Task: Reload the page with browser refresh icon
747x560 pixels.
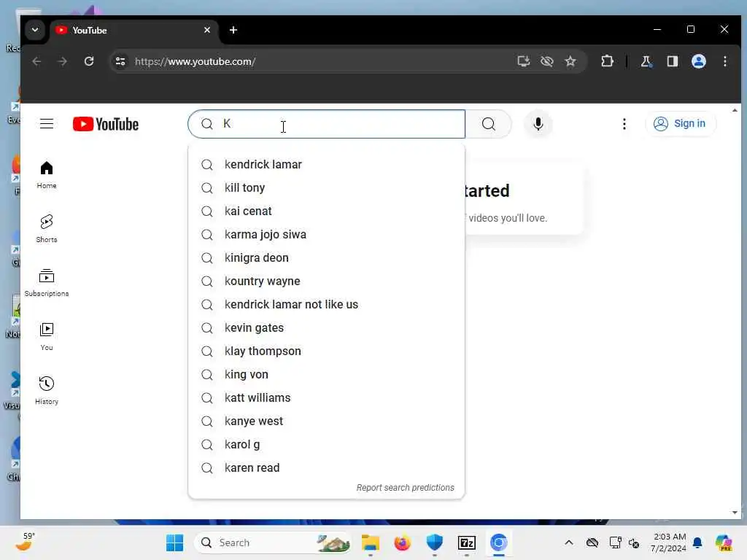Action: 89,61
